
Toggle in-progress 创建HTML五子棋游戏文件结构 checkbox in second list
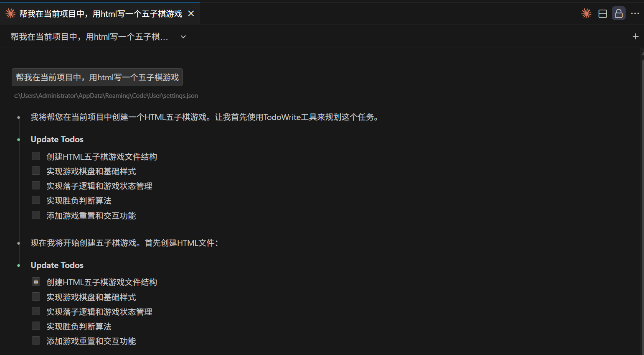(36, 282)
